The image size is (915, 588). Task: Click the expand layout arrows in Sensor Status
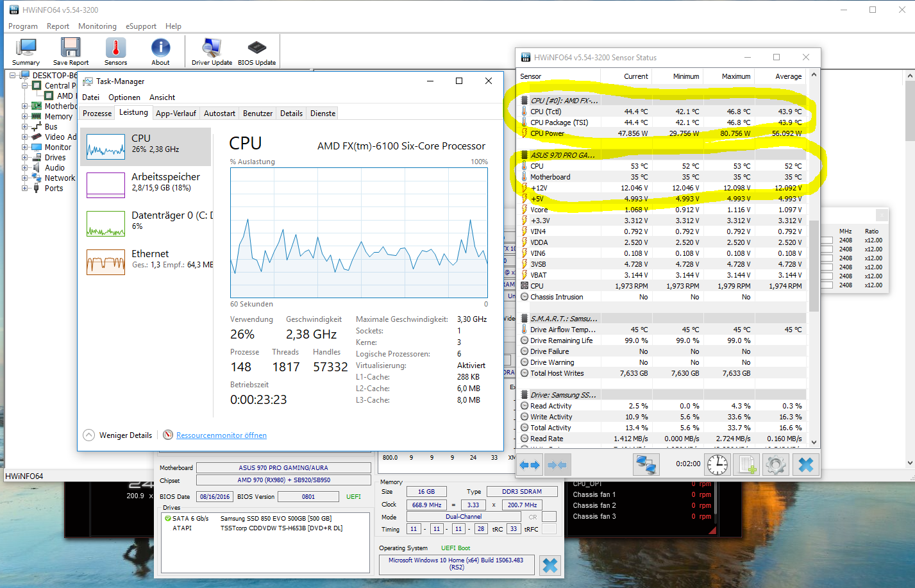pyautogui.click(x=530, y=464)
